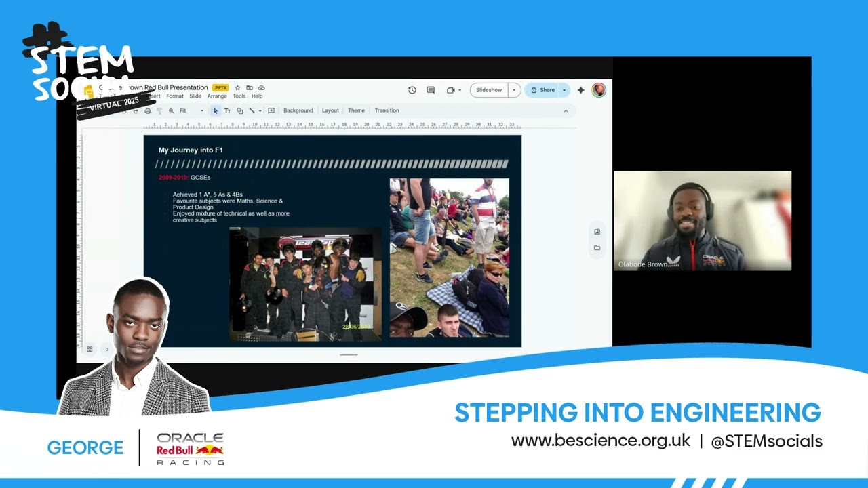This screenshot has height=488, width=868.
Task: Collapse the toolbar with the up chevron
Action: pos(566,110)
